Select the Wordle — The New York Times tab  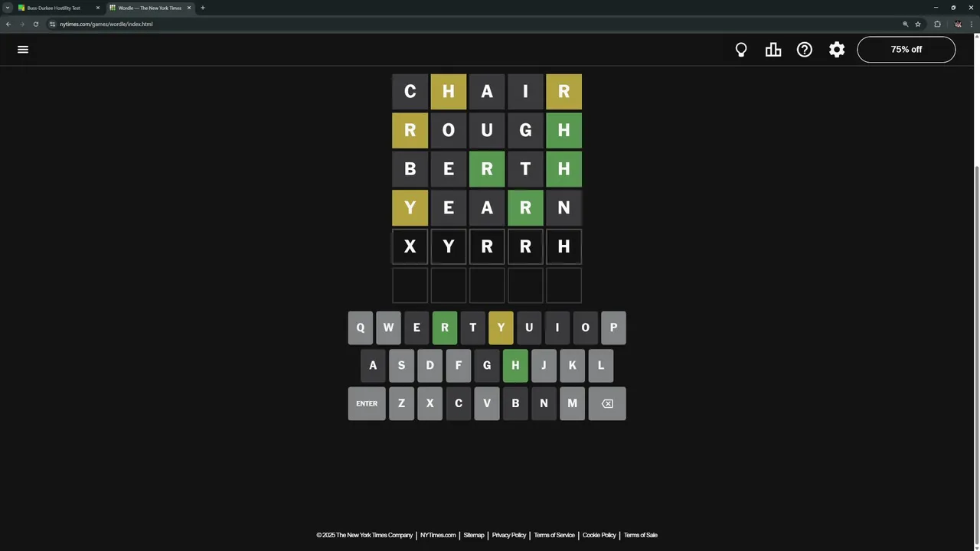pyautogui.click(x=149, y=8)
